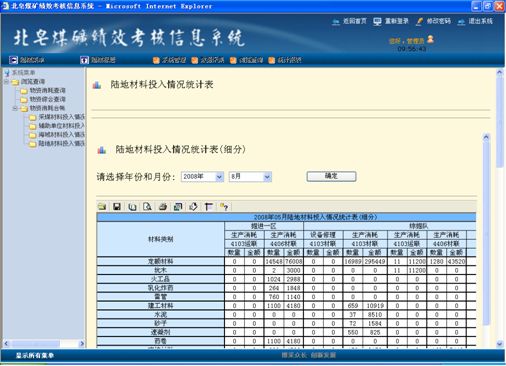Click the print preview magnifier icon
This screenshot has height=366, width=506.
[x=147, y=207]
